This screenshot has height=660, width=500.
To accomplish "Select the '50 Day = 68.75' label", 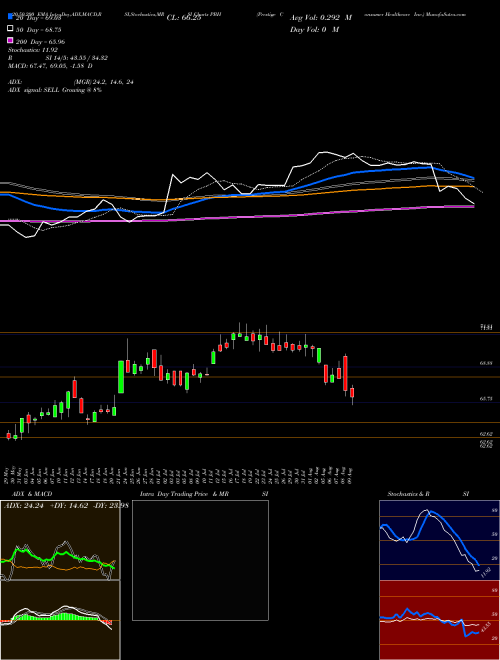I will [38, 30].
